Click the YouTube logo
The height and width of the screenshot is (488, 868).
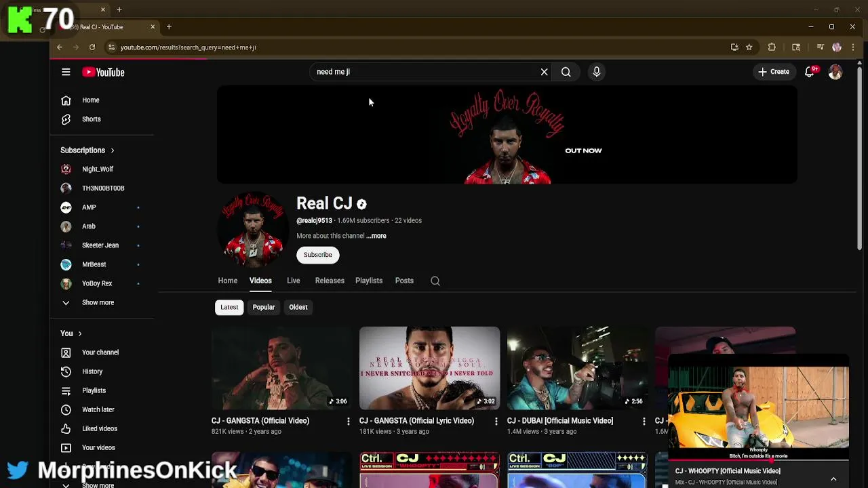coord(103,72)
